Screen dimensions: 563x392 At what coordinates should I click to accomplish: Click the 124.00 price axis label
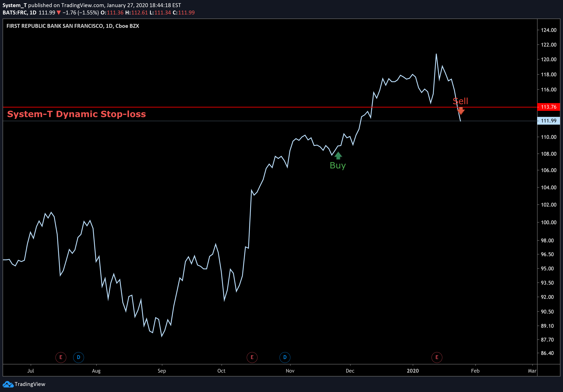[x=549, y=30]
